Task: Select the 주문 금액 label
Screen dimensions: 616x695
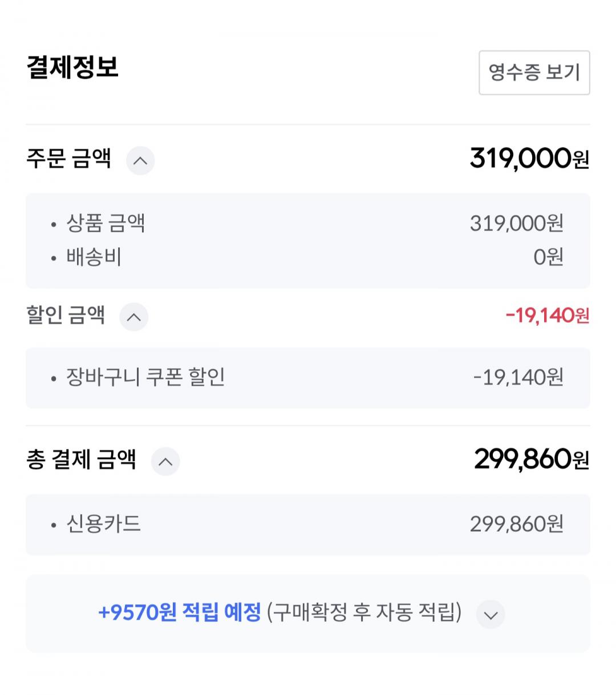Action: pos(68,159)
